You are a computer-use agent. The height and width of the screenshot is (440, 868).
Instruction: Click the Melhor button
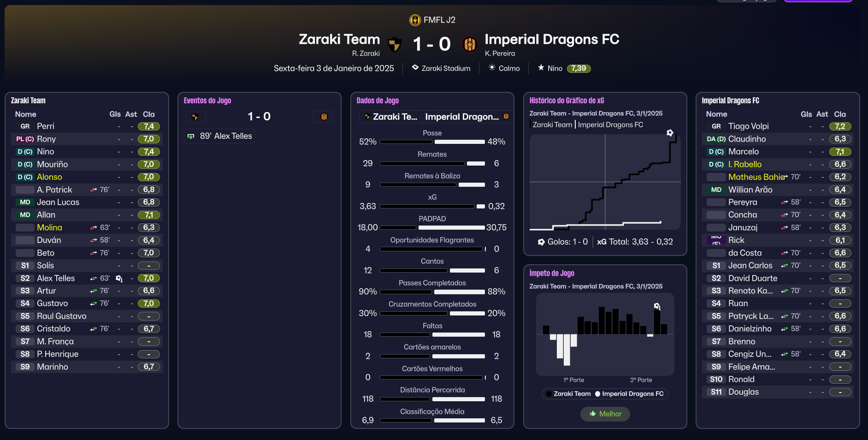click(605, 414)
